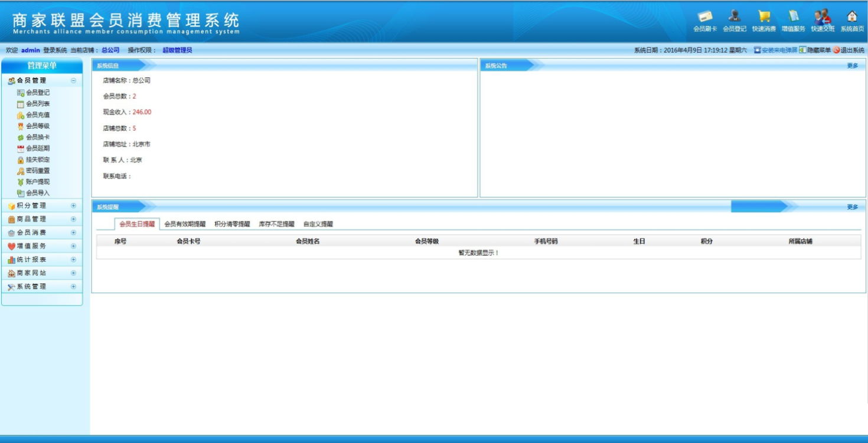Image resolution: width=868 pixels, height=443 pixels.
Task: Open 会员登记 in the sidebar menu
Action: tap(33, 93)
